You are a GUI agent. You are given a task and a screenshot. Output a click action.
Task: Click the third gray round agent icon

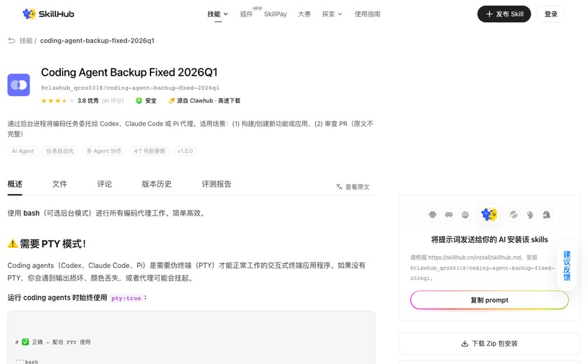coord(465,215)
